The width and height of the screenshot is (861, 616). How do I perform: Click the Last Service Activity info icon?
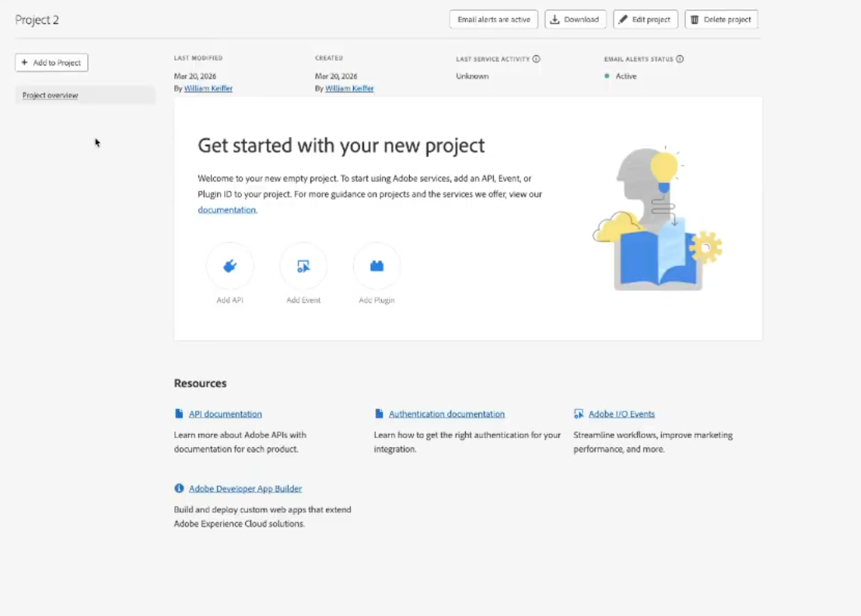coord(536,59)
